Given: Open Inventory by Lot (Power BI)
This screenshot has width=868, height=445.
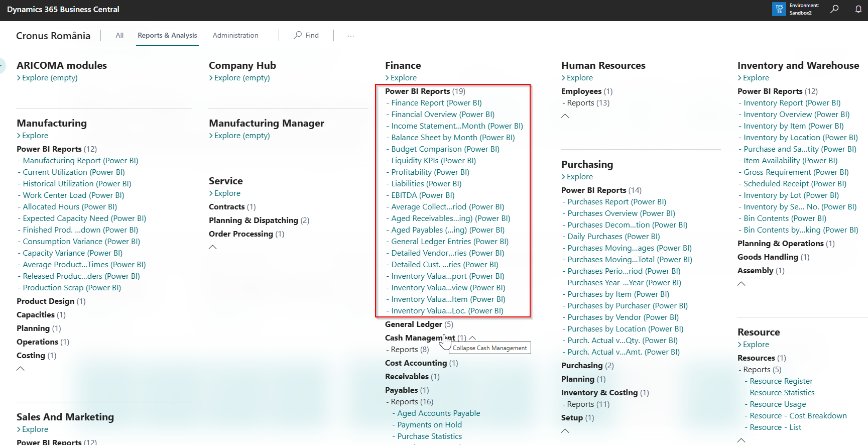Looking at the screenshot, I should tap(791, 195).
